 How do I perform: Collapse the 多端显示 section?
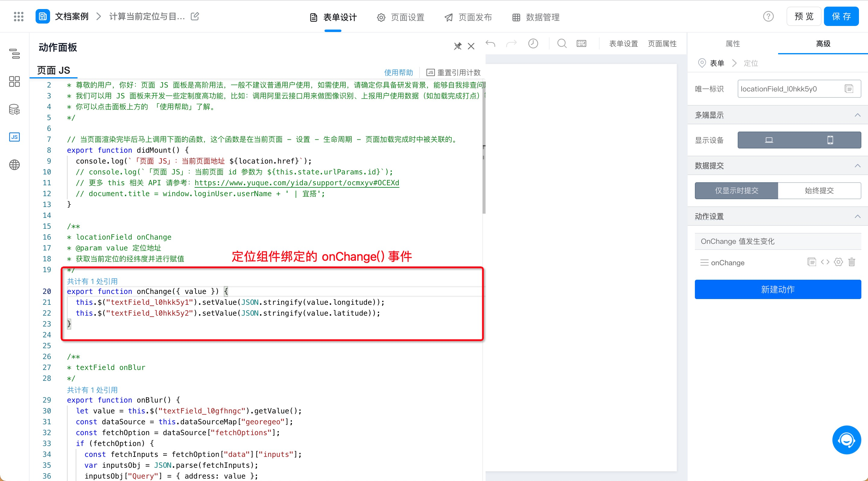(857, 115)
